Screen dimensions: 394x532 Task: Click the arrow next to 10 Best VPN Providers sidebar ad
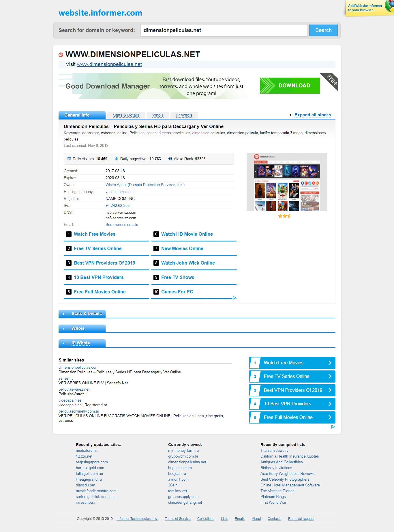pyautogui.click(x=330, y=404)
